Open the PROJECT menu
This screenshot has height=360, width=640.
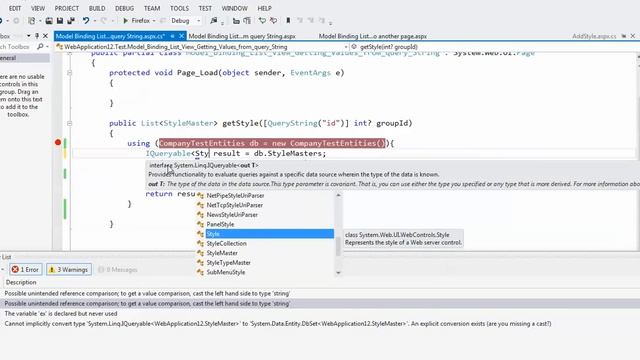pos(67,8)
